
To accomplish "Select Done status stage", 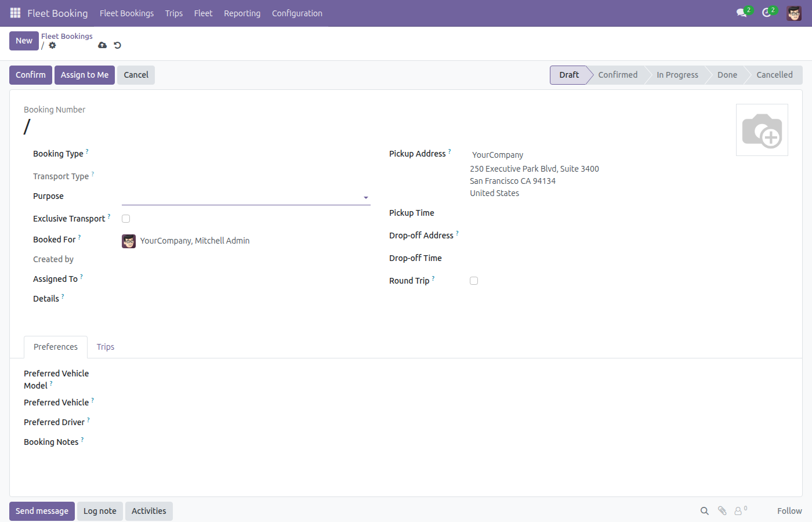I will click(727, 75).
